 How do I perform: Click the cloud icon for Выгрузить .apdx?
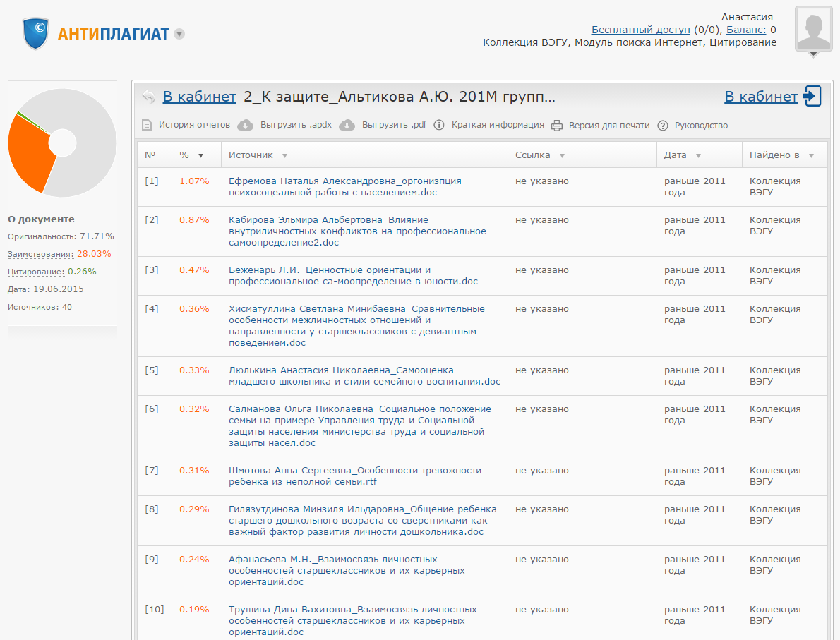[x=245, y=126]
